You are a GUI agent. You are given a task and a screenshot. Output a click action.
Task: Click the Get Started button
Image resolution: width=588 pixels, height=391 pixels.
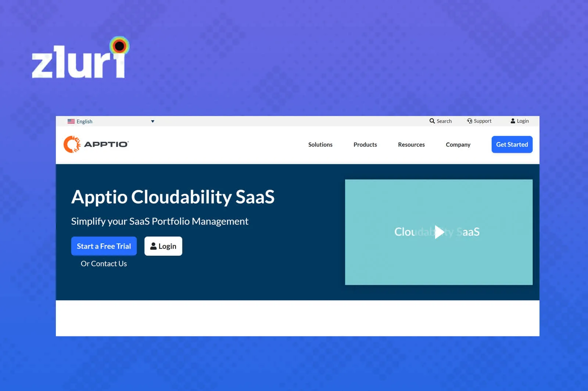point(512,144)
